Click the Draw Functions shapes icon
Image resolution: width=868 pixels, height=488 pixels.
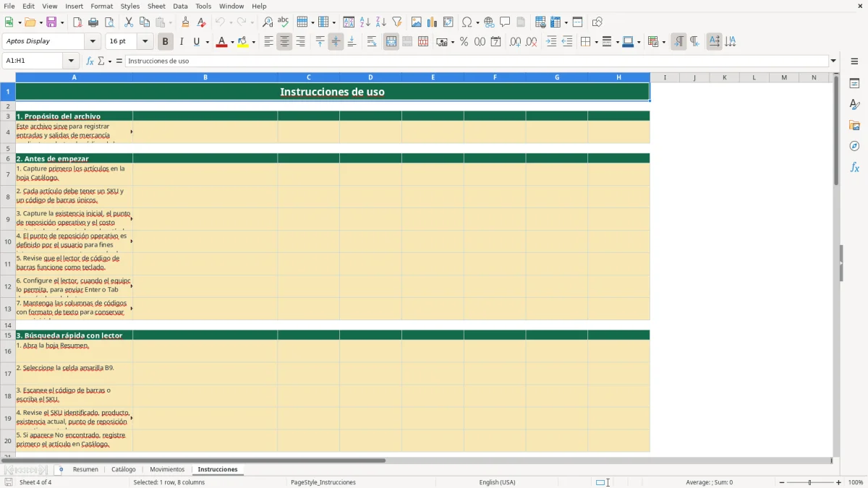[x=597, y=22]
